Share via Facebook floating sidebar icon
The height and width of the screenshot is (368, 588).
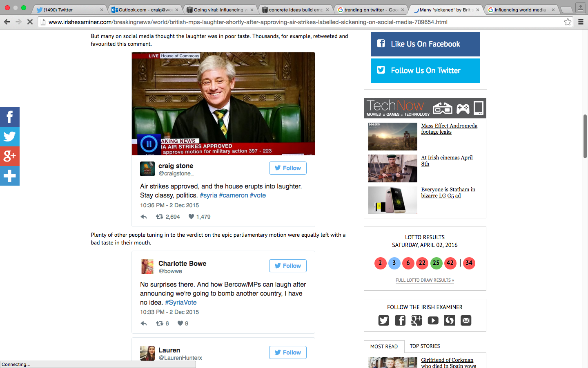click(x=10, y=117)
